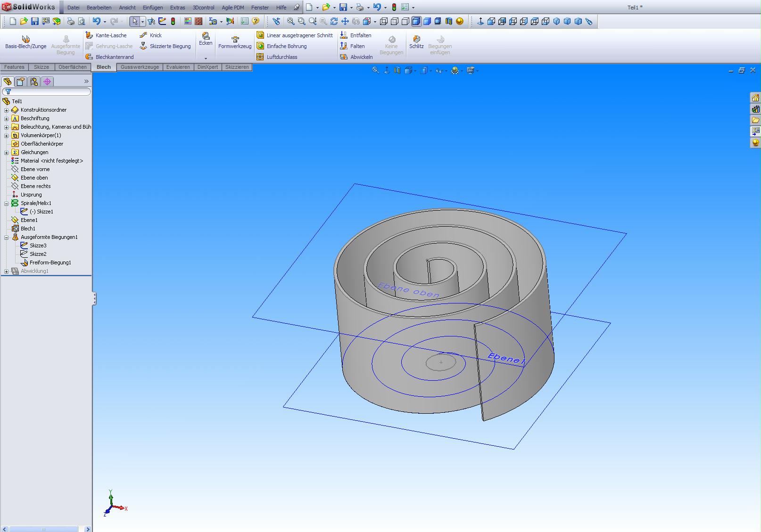
Task: Click the Skizzierte Biegung button
Action: pyautogui.click(x=165, y=46)
